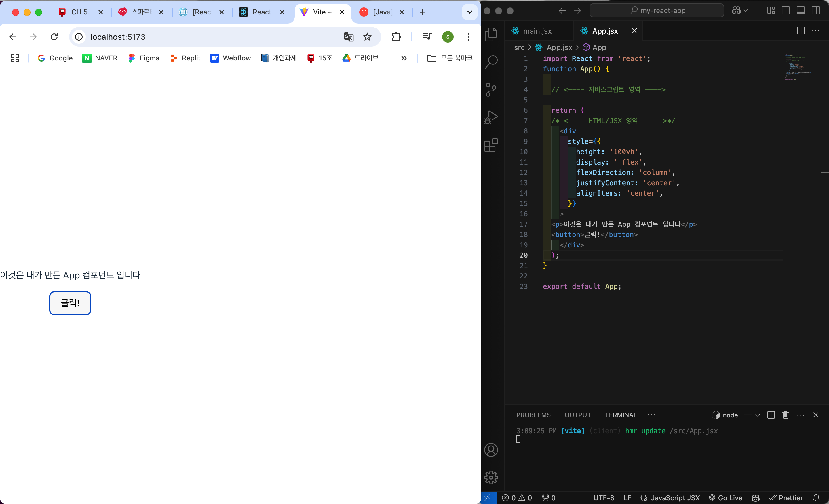829x504 pixels.
Task: Open the Search view in VS Code
Action: coord(491,62)
